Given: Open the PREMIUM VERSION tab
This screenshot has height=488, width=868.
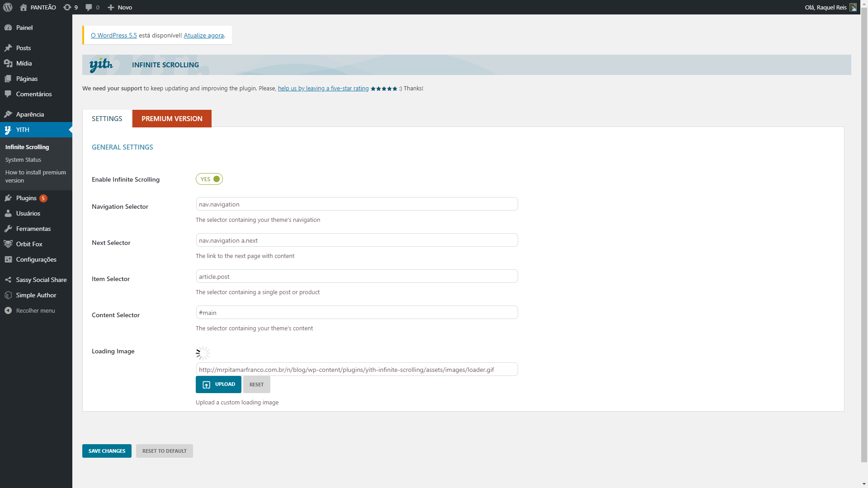Looking at the screenshot, I should (172, 118).
